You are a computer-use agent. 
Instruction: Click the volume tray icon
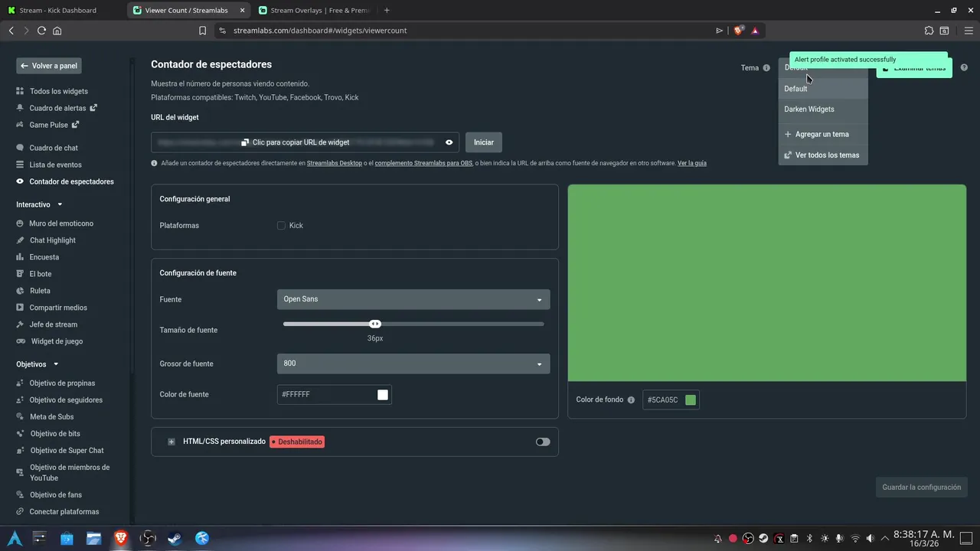870,538
